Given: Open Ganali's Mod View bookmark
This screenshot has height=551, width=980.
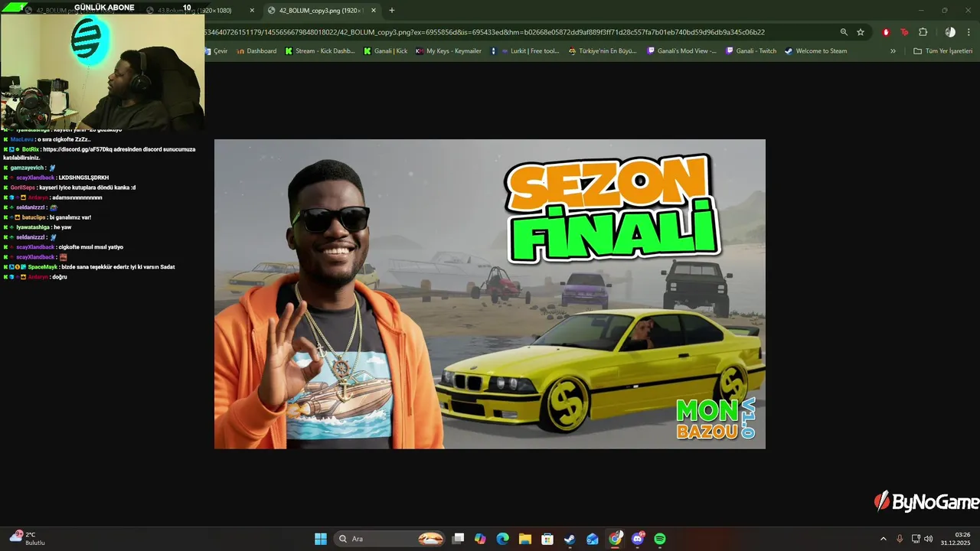Looking at the screenshot, I should click(x=682, y=51).
